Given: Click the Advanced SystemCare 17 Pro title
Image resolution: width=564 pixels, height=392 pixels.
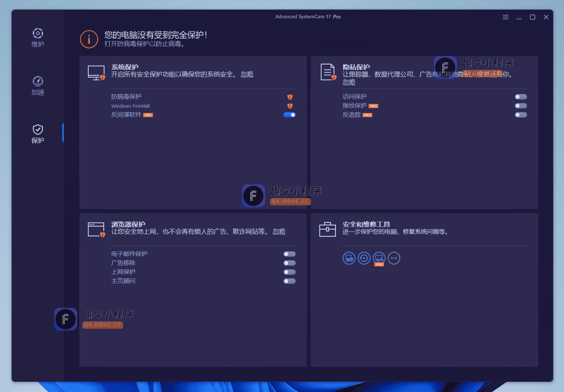Looking at the screenshot, I should (308, 17).
